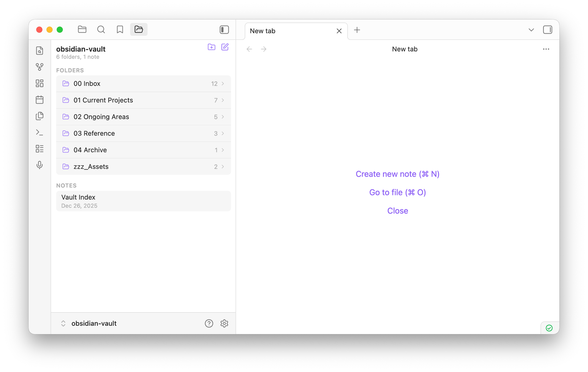The height and width of the screenshot is (372, 588).
Task: Expand the zzz_Assets folder chevron
Action: coord(223,167)
